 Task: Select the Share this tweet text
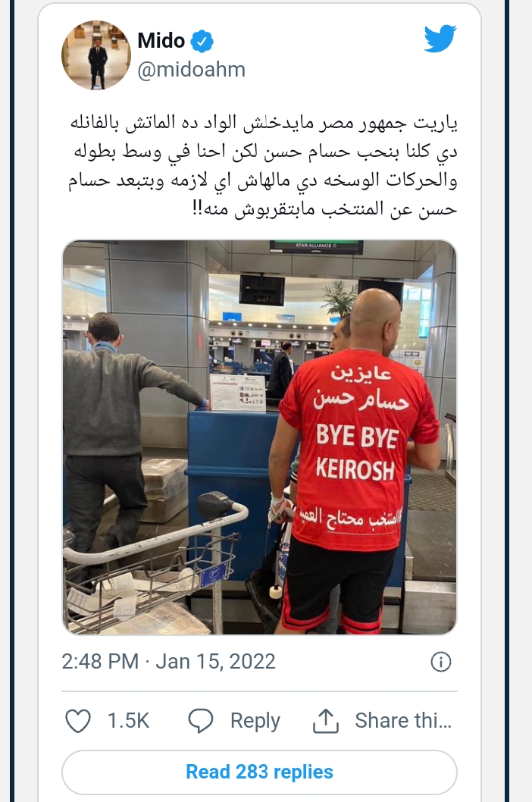(403, 721)
